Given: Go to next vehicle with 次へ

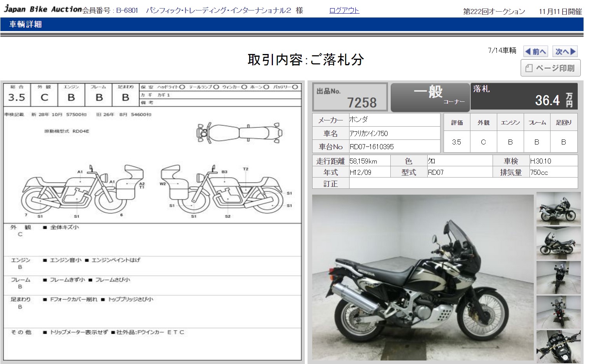Looking at the screenshot, I should [x=565, y=51].
